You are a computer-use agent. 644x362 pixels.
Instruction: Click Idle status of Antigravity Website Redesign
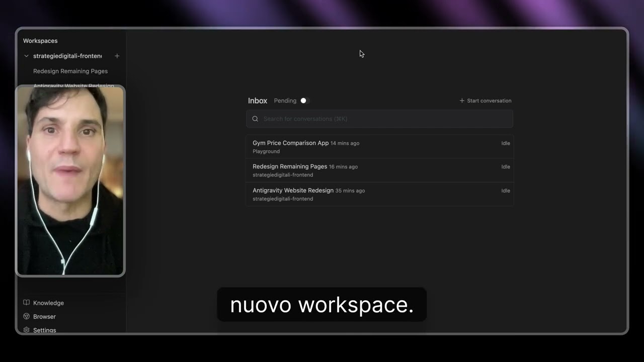(x=506, y=191)
